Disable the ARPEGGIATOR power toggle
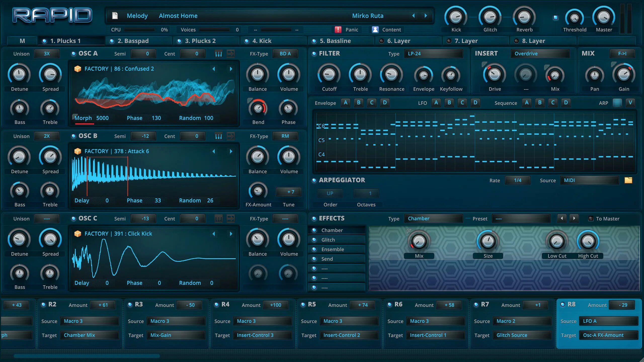This screenshot has width=644, height=362. (314, 180)
